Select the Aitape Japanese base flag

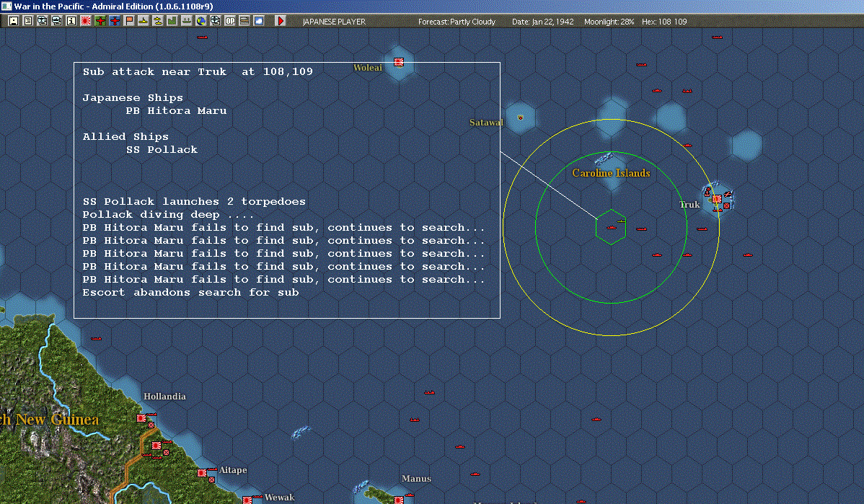click(202, 472)
